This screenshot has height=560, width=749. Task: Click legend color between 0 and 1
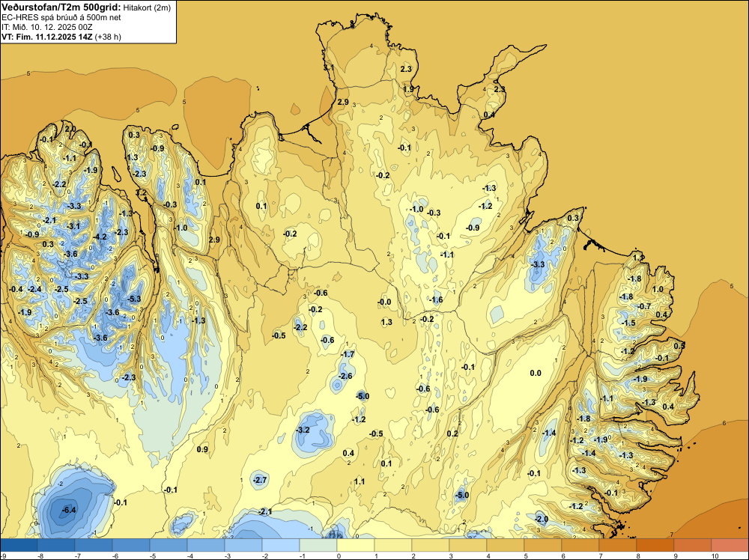(356, 545)
